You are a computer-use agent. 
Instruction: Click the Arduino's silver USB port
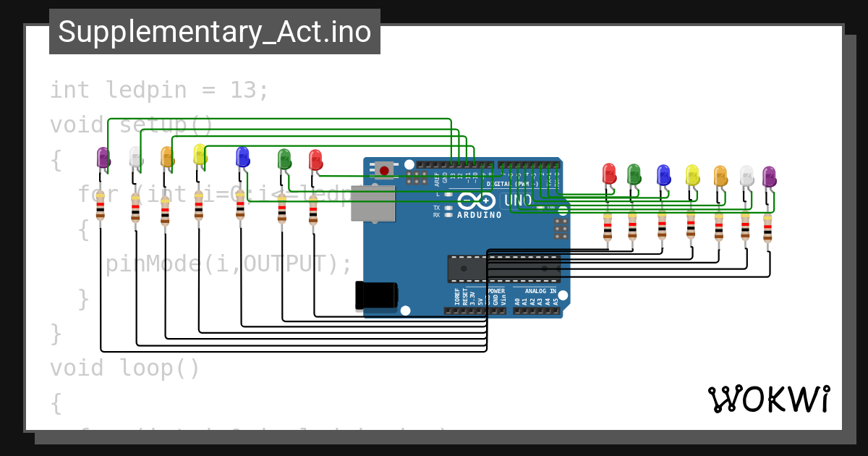point(373,203)
